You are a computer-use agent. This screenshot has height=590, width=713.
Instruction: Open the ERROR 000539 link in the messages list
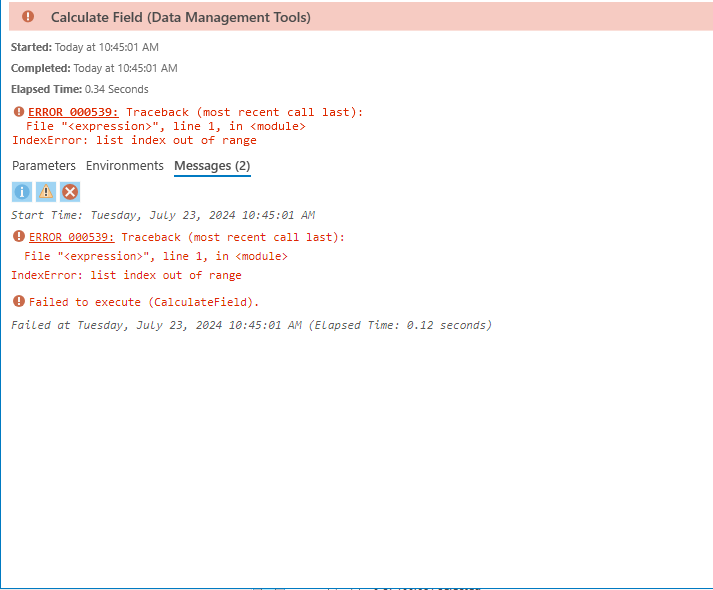72,237
